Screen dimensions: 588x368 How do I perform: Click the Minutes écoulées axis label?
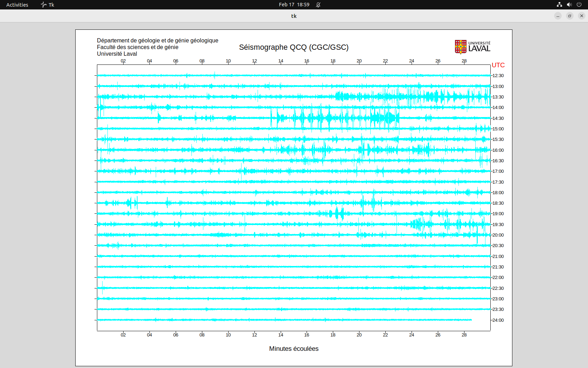pos(294,349)
